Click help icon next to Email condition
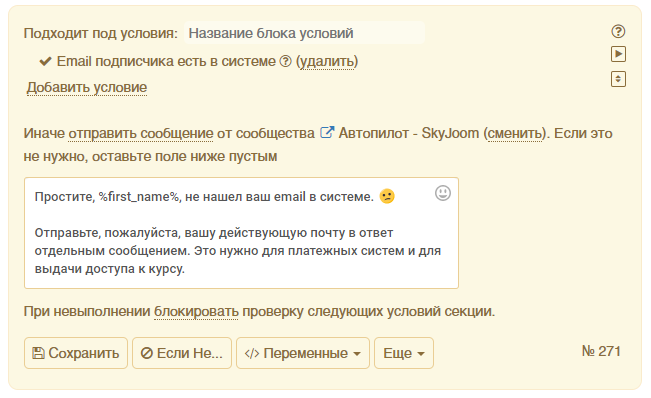This screenshot has height=398, width=651. [x=286, y=61]
